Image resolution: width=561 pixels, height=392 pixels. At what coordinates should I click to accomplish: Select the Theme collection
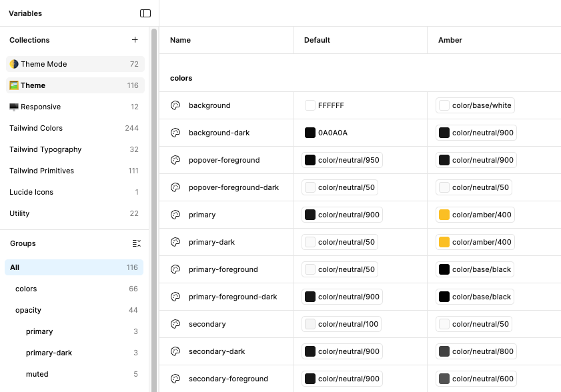coord(33,85)
